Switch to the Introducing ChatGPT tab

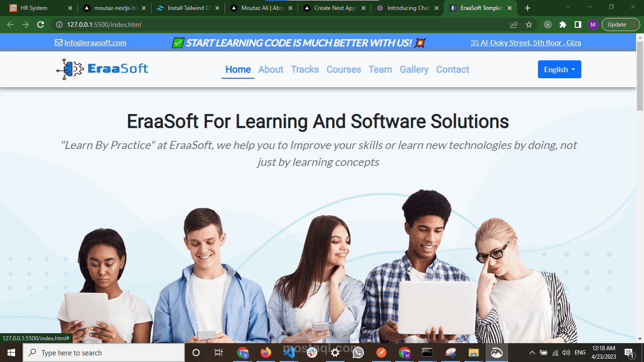pyautogui.click(x=408, y=8)
